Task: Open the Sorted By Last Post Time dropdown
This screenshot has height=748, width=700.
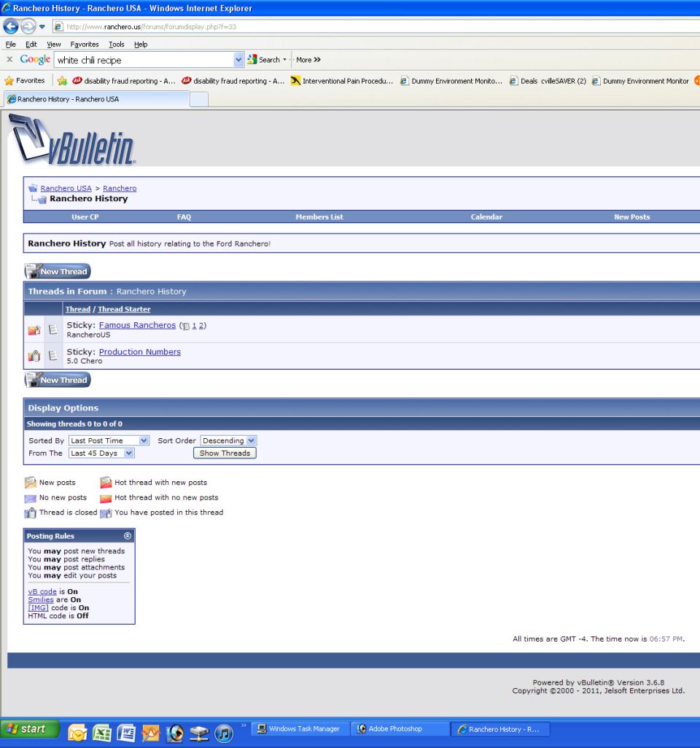Action: (109, 440)
